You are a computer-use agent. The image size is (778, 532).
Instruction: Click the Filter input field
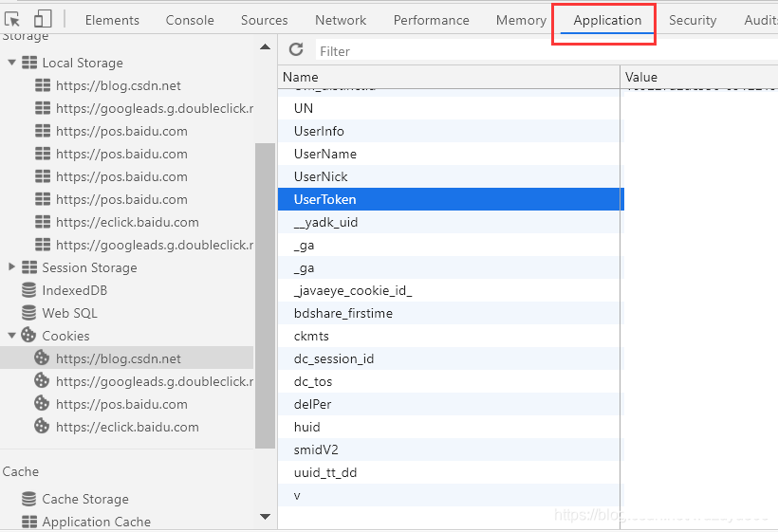tap(541, 51)
